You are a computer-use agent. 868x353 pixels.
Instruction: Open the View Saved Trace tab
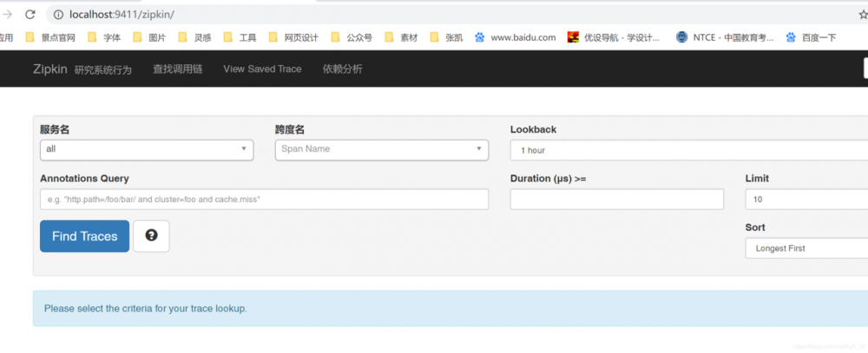coord(262,69)
